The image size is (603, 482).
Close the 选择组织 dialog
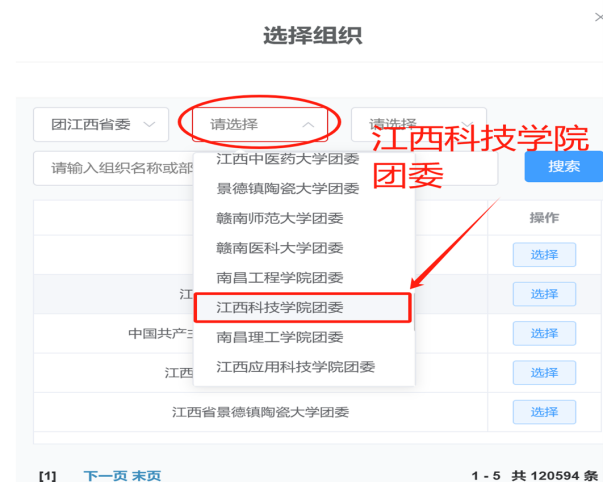point(599,17)
